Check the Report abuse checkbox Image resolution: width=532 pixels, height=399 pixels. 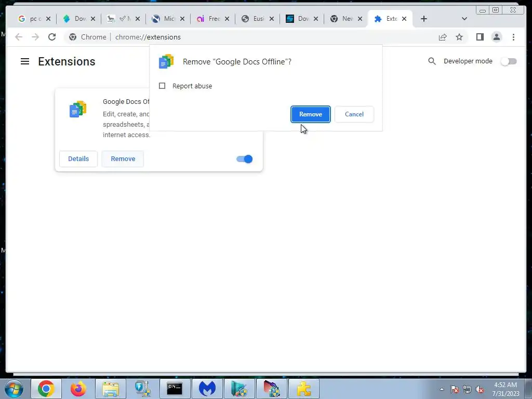click(162, 86)
